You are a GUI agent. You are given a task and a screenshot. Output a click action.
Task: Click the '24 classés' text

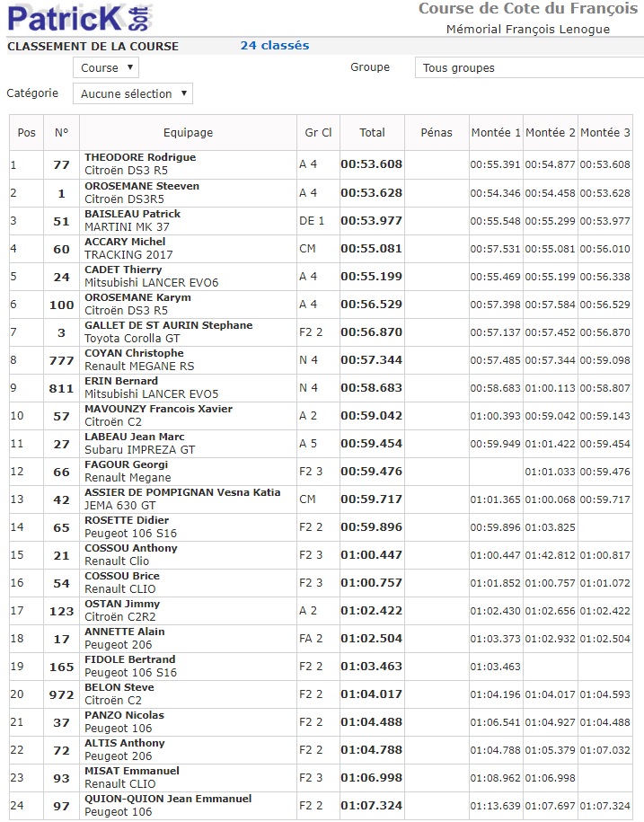[274, 46]
